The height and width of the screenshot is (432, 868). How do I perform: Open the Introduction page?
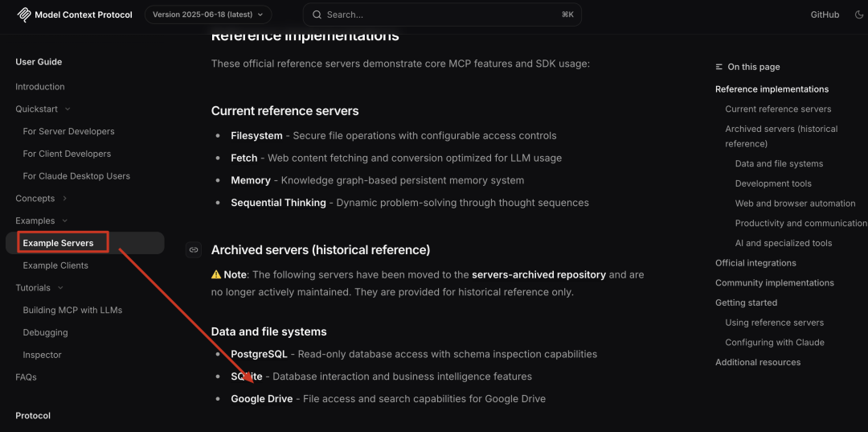click(x=40, y=87)
